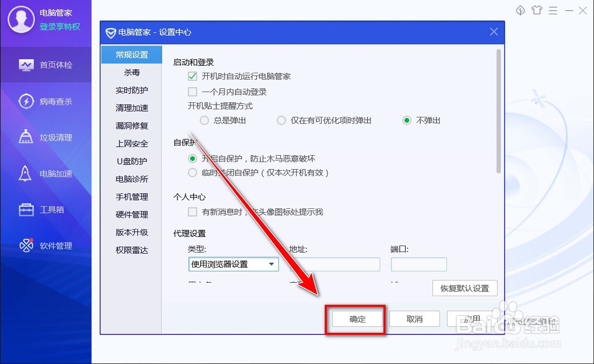Click the user avatar icon
Screen dimensions: 594x364
[21, 19]
